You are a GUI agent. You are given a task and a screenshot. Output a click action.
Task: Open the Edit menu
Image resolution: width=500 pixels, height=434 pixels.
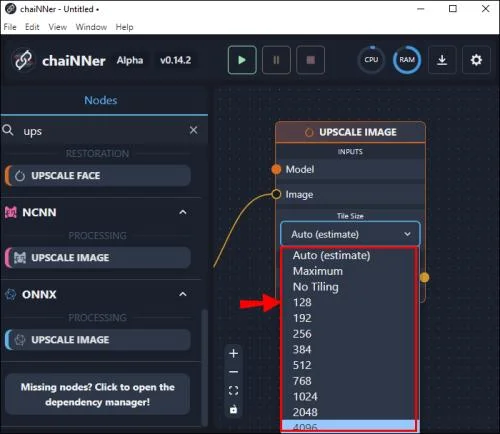32,27
